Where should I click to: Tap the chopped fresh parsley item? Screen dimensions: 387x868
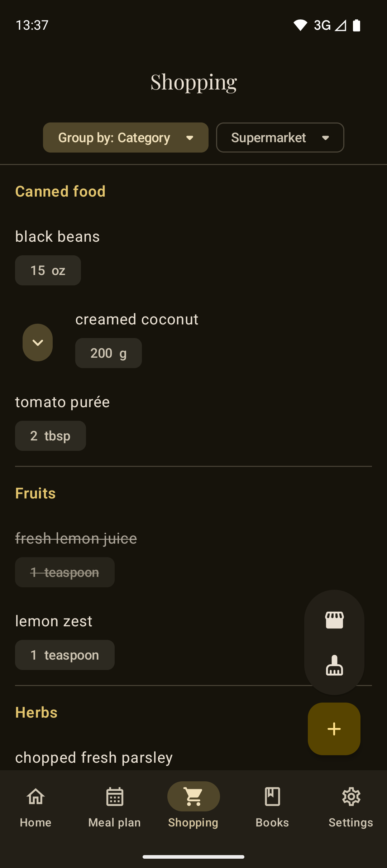click(x=94, y=757)
